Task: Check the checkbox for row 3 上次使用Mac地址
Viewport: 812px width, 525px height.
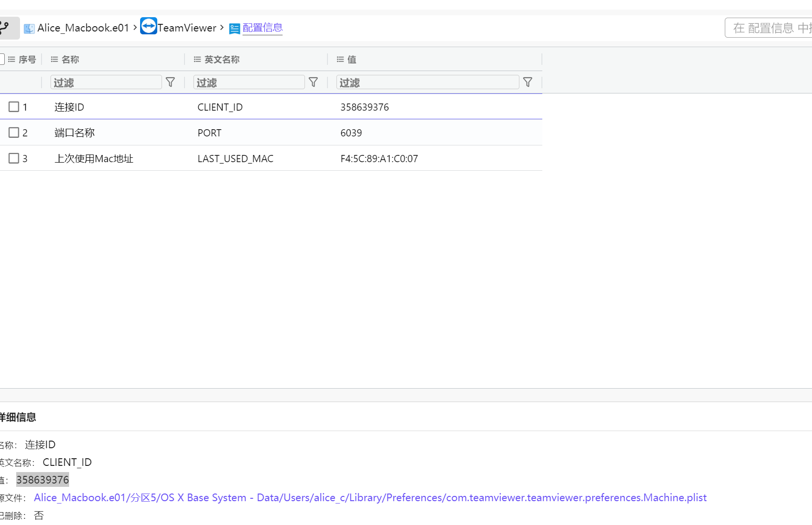Action: click(14, 158)
